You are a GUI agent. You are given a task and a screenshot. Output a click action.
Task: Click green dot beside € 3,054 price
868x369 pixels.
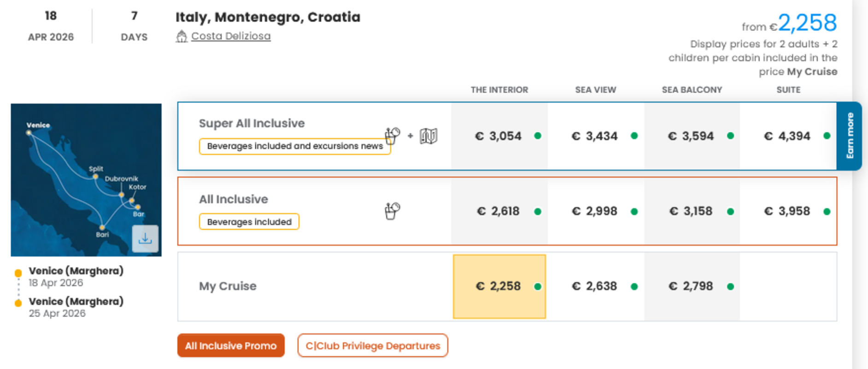click(538, 136)
